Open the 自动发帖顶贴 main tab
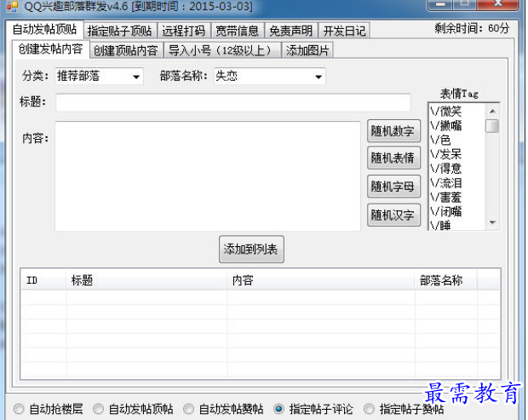528x420 pixels. coord(44,29)
